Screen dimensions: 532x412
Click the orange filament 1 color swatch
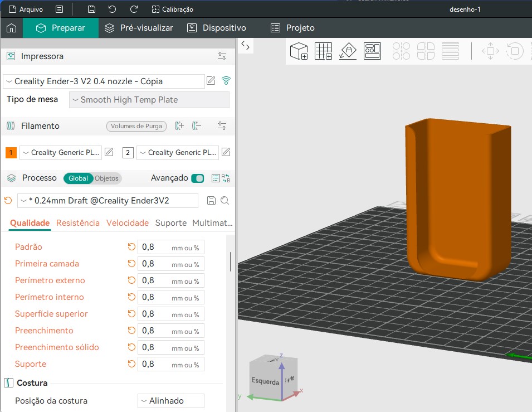coord(11,153)
